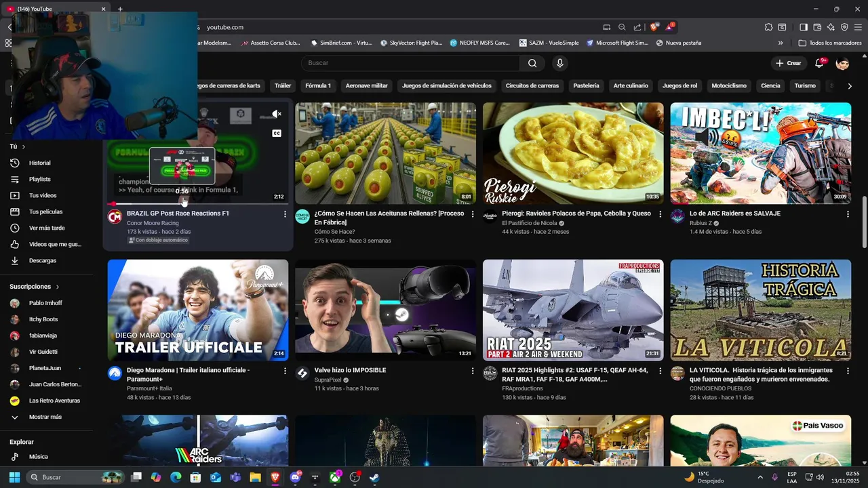Select the Aeronave militar filter chip
This screenshot has width=868, height=488.
click(366, 86)
